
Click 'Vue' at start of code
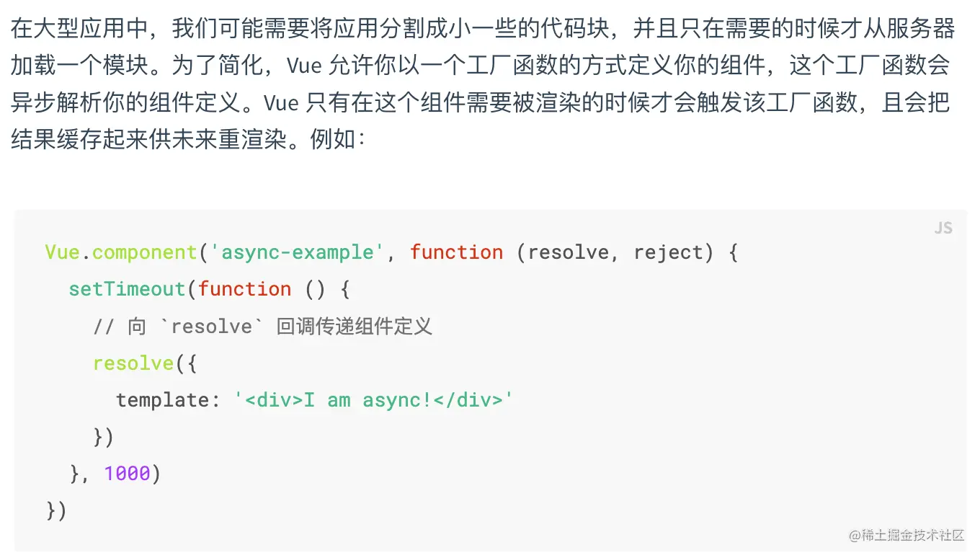62,252
